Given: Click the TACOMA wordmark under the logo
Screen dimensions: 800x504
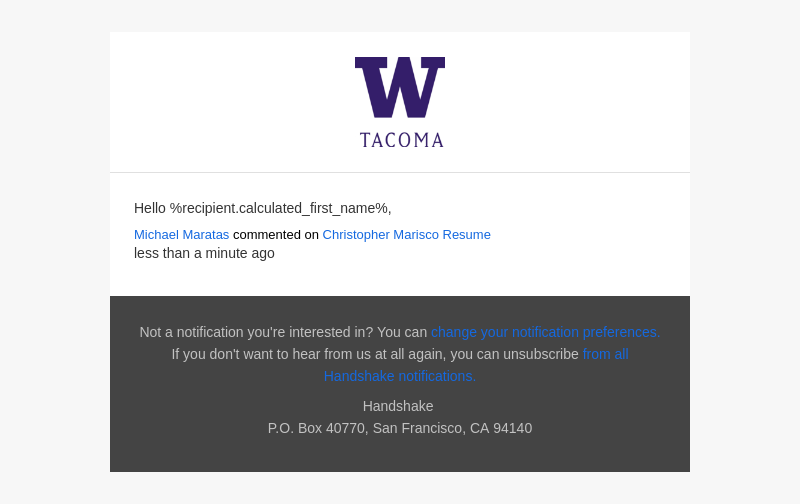Looking at the screenshot, I should click(x=402, y=140).
